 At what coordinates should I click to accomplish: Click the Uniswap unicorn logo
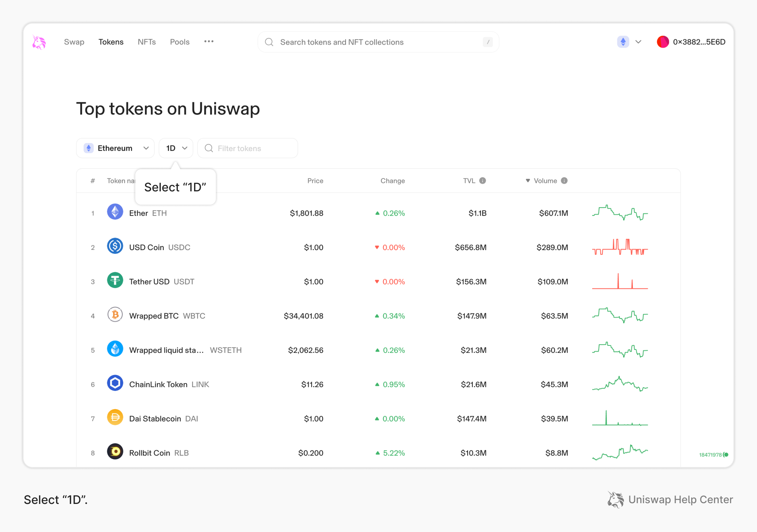(39, 42)
